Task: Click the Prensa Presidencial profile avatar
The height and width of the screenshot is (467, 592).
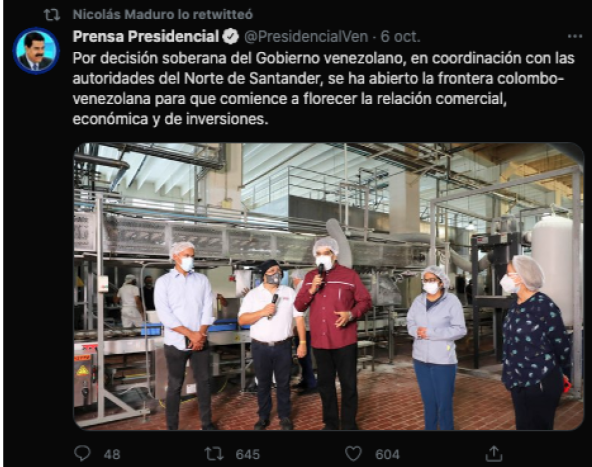Action: coord(36,50)
